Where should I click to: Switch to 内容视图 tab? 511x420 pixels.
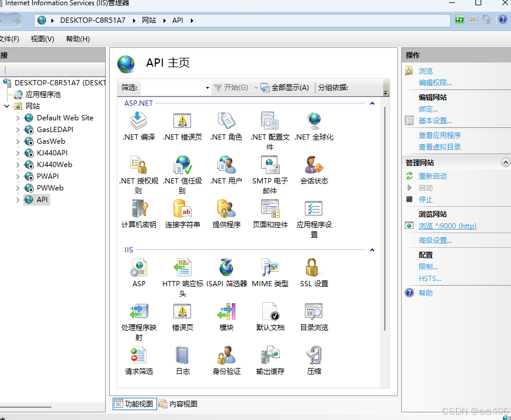click(178, 404)
